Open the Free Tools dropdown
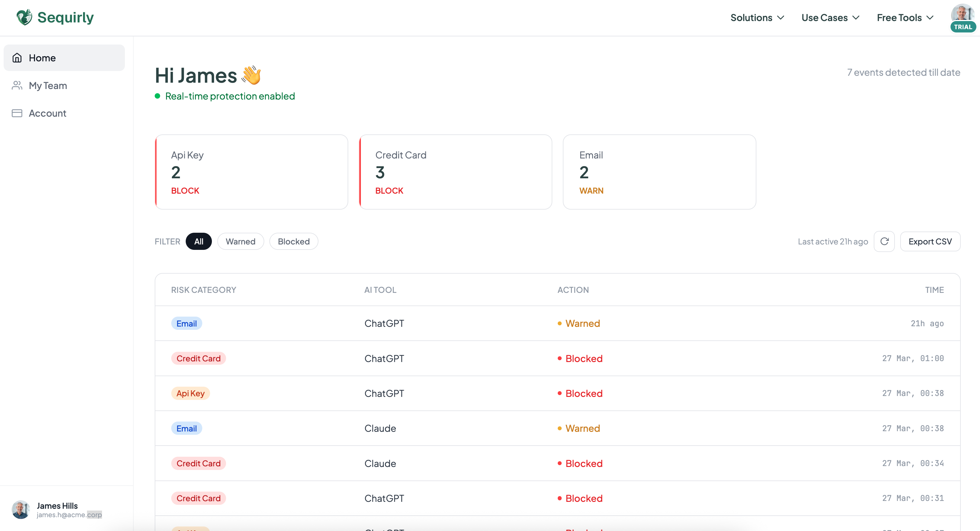 pyautogui.click(x=904, y=17)
